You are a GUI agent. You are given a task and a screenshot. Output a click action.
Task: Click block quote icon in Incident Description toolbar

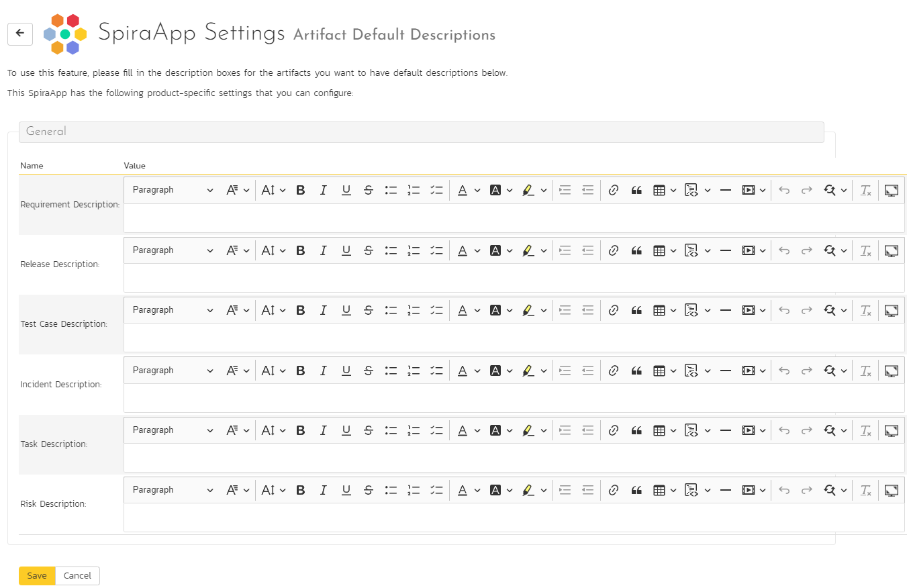point(636,371)
